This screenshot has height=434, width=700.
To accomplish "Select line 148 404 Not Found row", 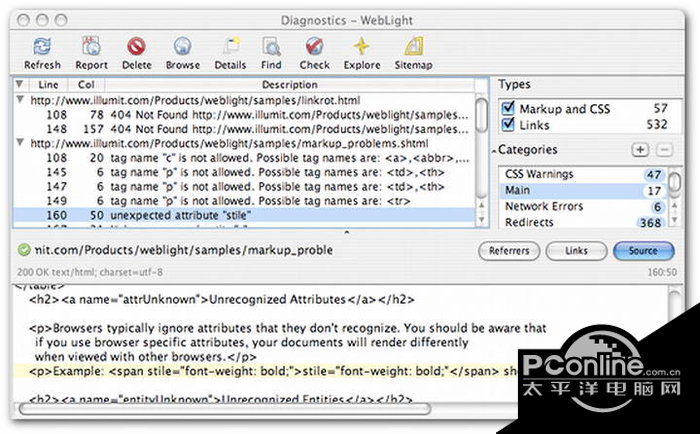I will [245, 129].
